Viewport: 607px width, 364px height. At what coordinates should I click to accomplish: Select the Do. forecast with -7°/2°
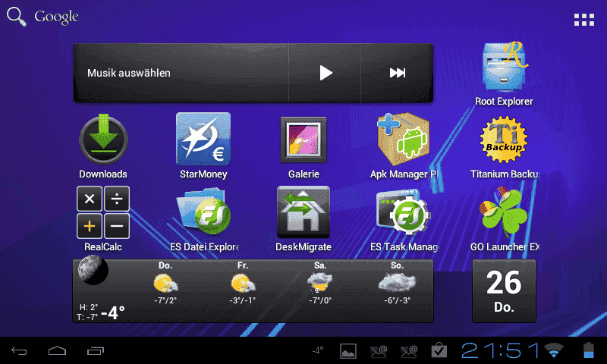click(165, 283)
